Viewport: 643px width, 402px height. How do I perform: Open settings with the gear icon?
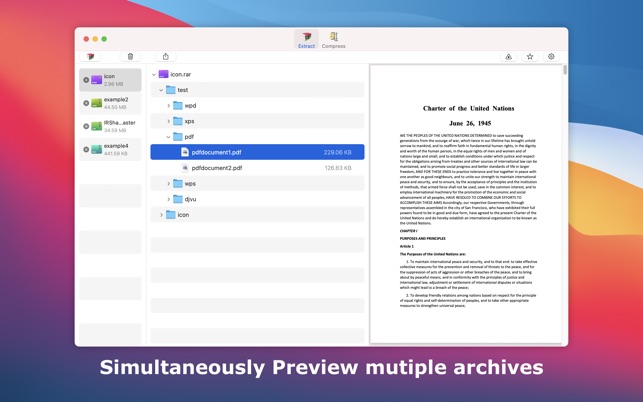[x=551, y=57]
